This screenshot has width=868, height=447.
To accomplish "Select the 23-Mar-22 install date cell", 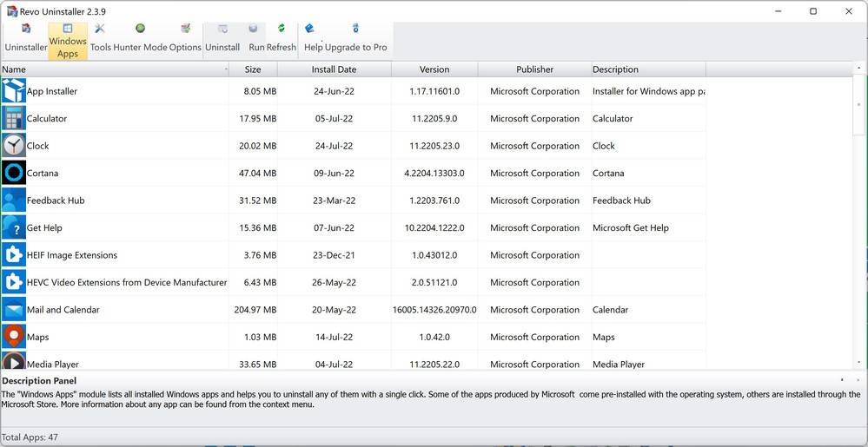I will pos(334,200).
